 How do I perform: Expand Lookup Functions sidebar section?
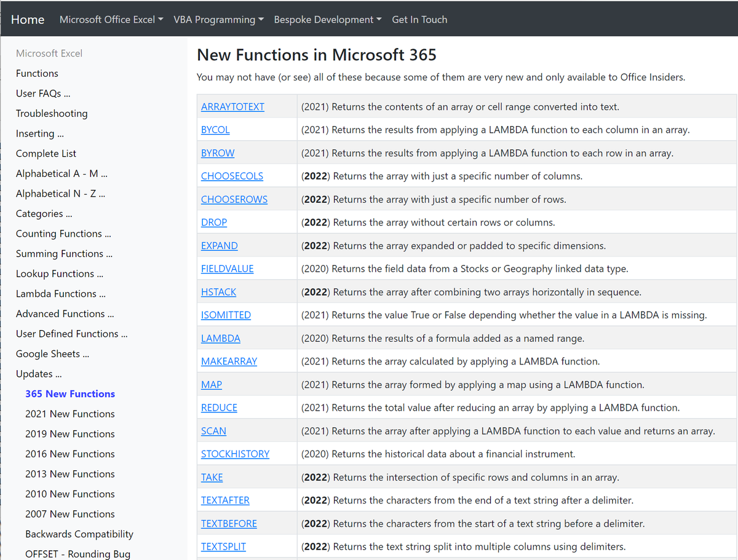pos(60,274)
